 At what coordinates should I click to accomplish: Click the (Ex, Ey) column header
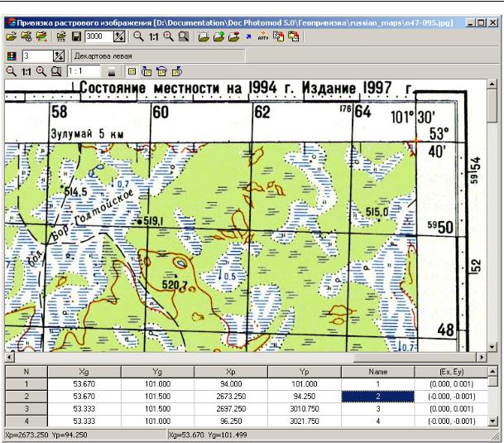coord(451,372)
